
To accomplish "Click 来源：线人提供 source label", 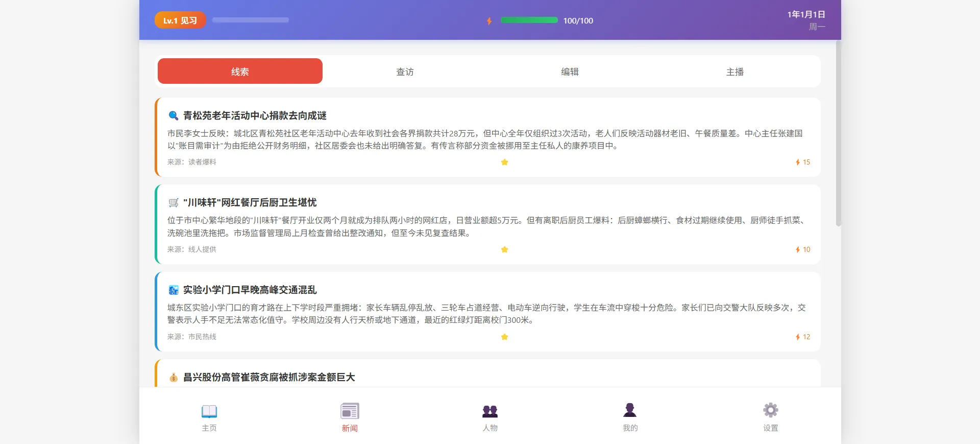I will [192, 249].
